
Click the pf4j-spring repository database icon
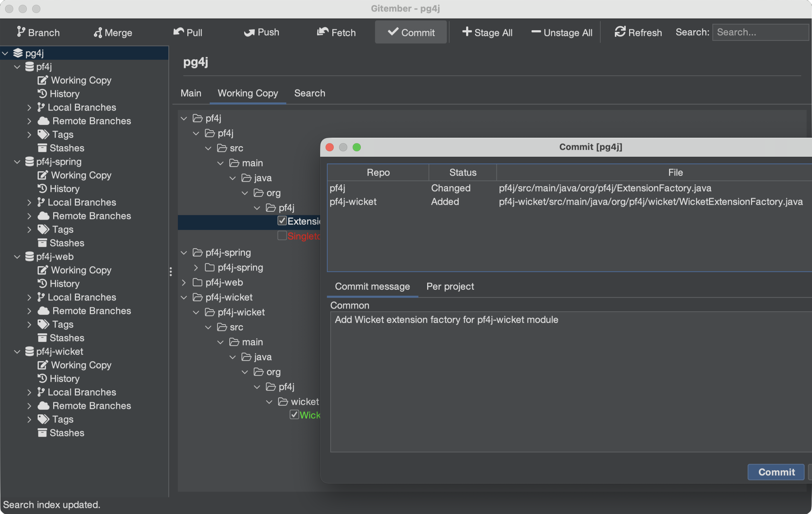click(x=29, y=161)
